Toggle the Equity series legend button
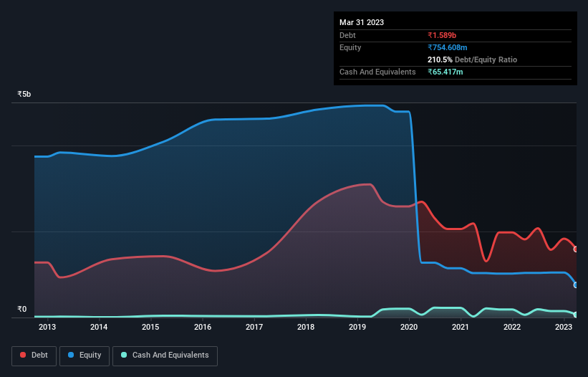 pyautogui.click(x=85, y=355)
